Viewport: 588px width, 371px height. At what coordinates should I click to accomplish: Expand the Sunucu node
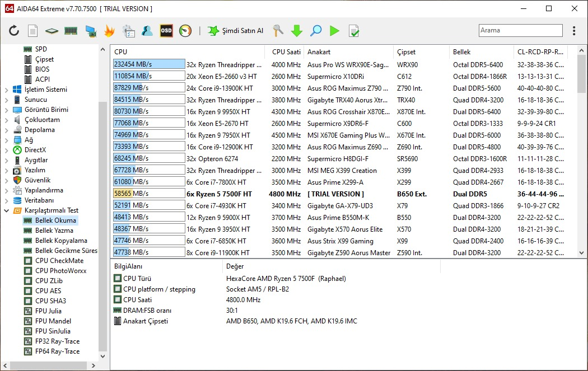coord(6,100)
